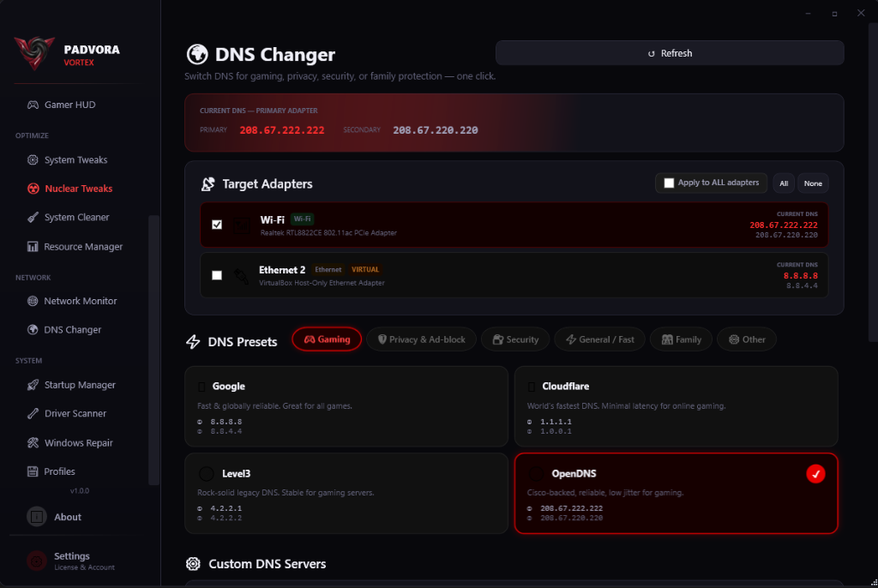The image size is (878, 588).
Task: Click the DNS Changer sidebar globe icon
Action: tap(33, 330)
